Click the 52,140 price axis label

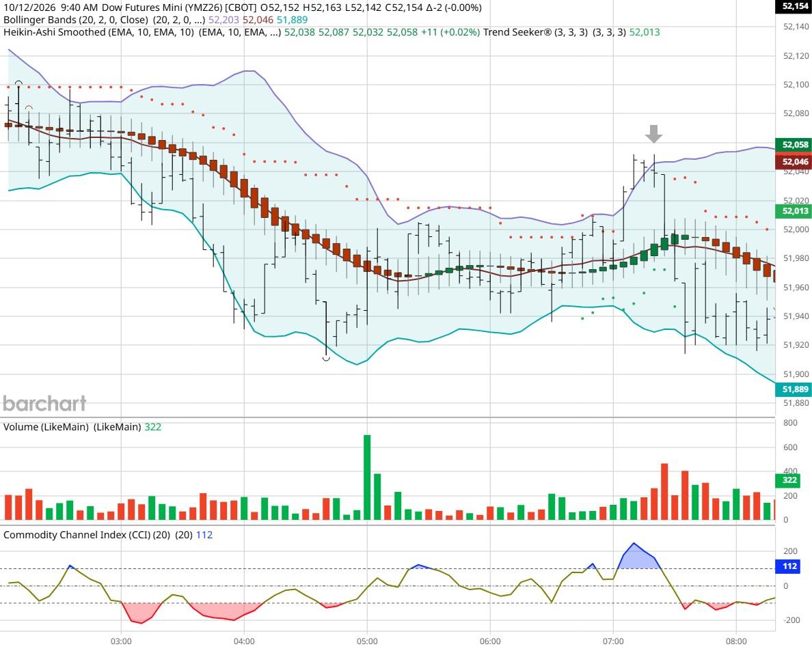[x=796, y=27]
